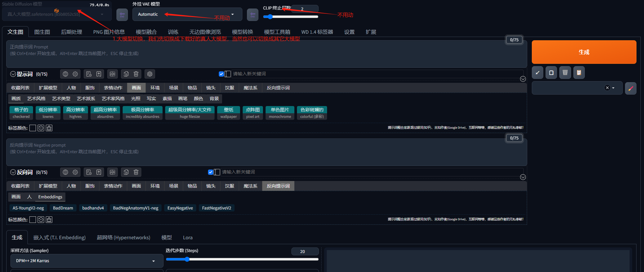Viewport: 644px width, 272px height.
Task: Open DPM++ 2M Karras sampler dropdown
Action: pos(87,261)
